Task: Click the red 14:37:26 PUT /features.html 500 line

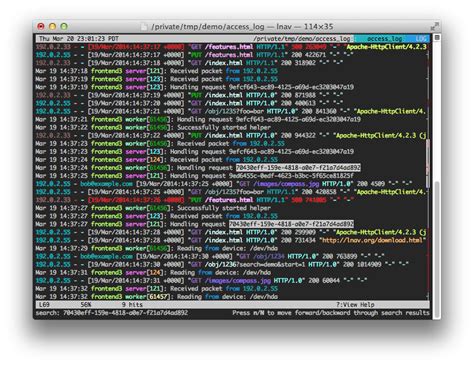Action: (194, 200)
